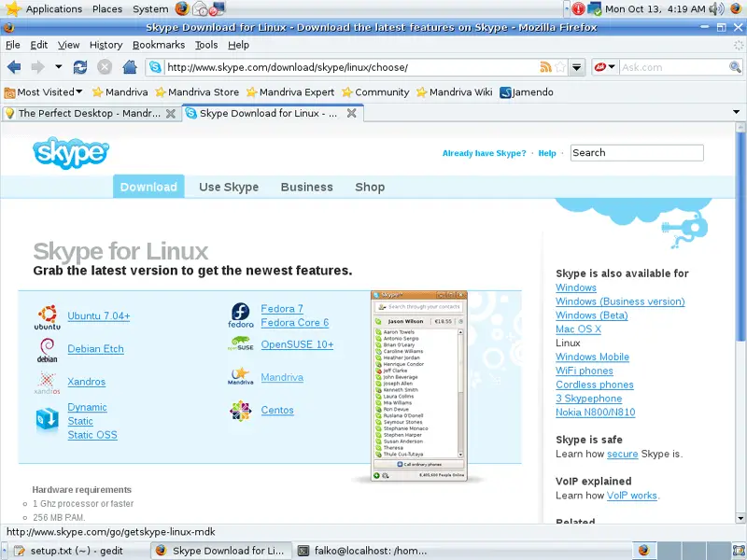747x560 pixels.
Task: Select the Shop navigation tab
Action: pos(370,187)
